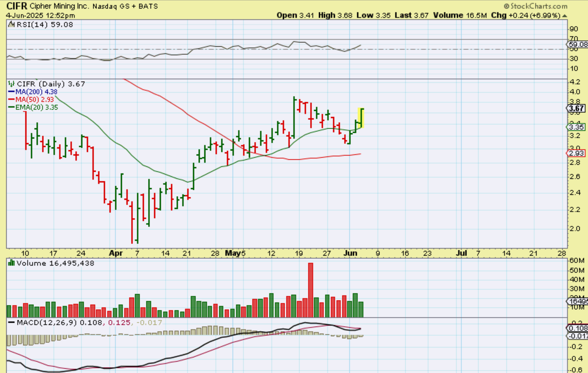This screenshot has width=588, height=373.
Task: Click the CIFR ticker symbol in header
Action: point(17,6)
